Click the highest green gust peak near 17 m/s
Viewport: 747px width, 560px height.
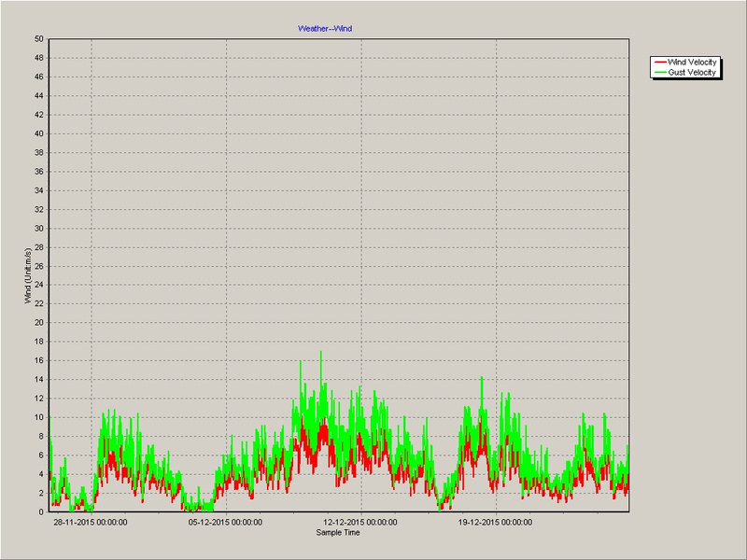[320, 353]
